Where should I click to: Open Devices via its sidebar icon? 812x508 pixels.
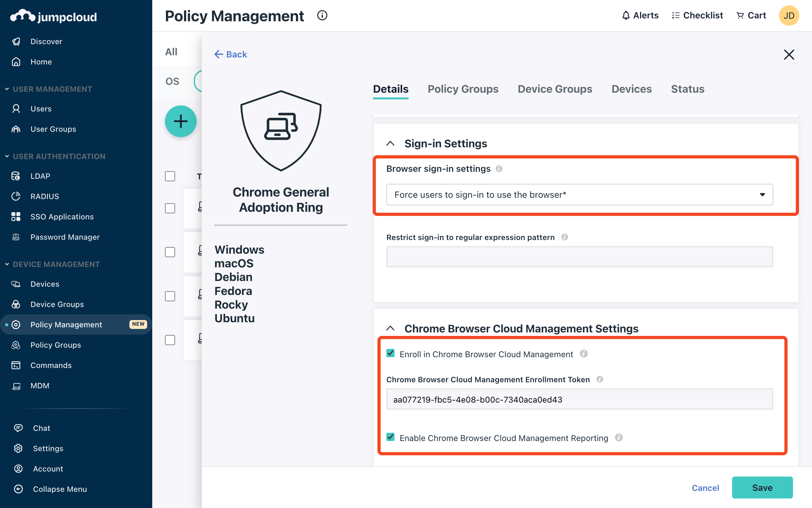[16, 284]
